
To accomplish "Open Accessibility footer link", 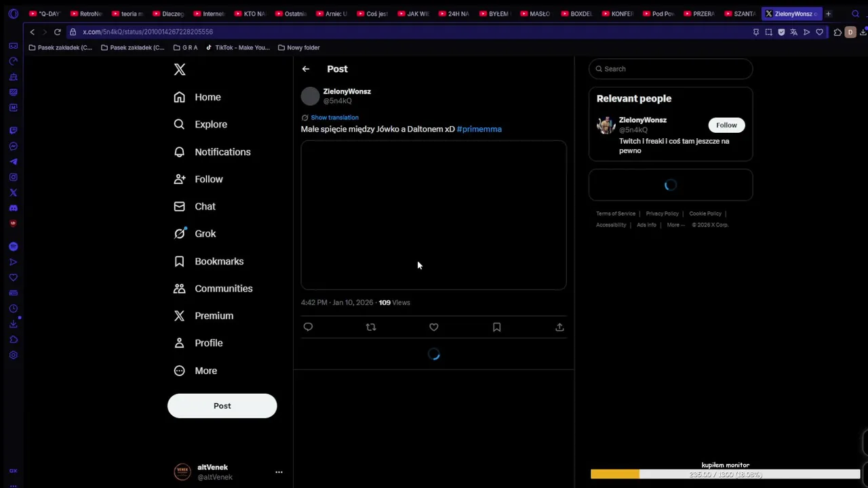I will (611, 225).
